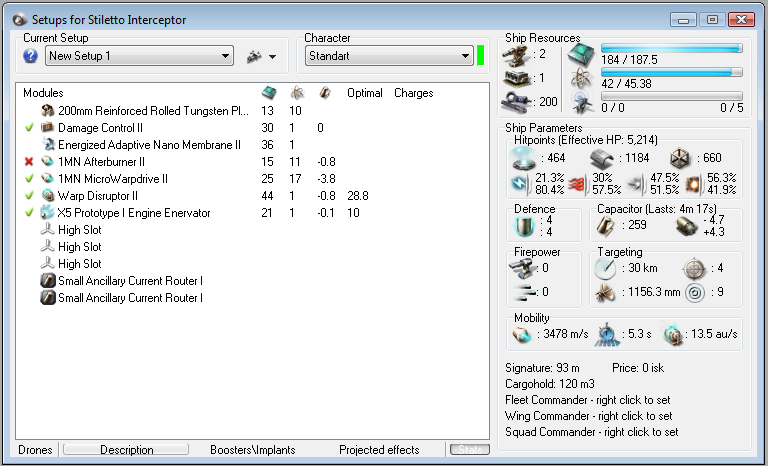Toggle the Warp Disruptor II active checkmark
The width and height of the screenshot is (768, 466).
pyautogui.click(x=29, y=196)
